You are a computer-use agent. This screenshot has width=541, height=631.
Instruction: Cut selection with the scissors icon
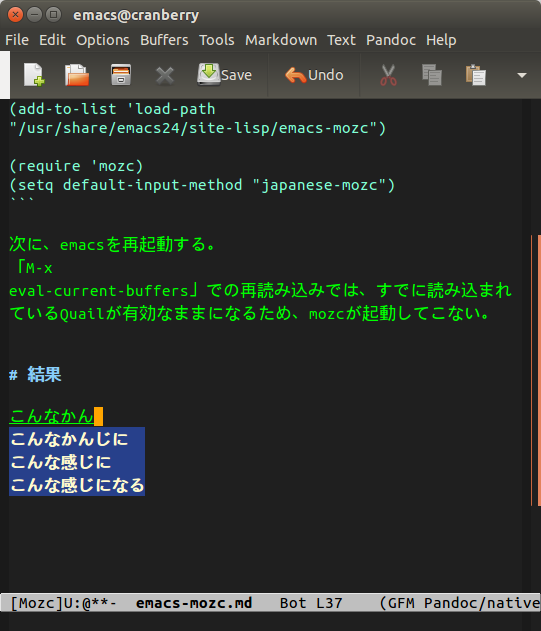[388, 75]
